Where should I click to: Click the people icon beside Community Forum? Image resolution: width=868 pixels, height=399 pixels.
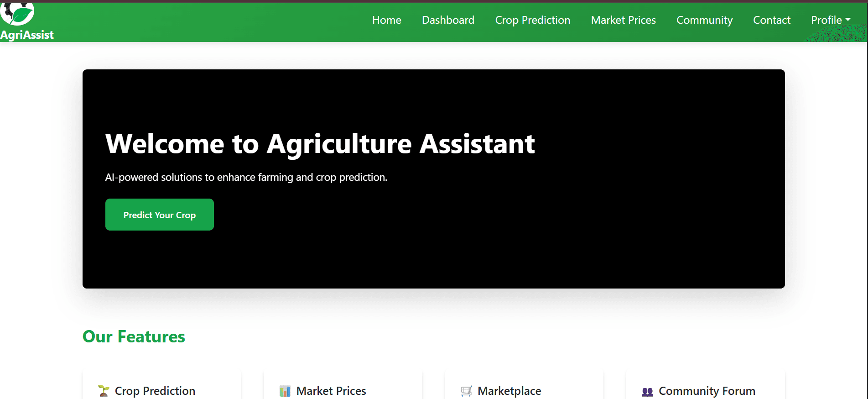[647, 392]
